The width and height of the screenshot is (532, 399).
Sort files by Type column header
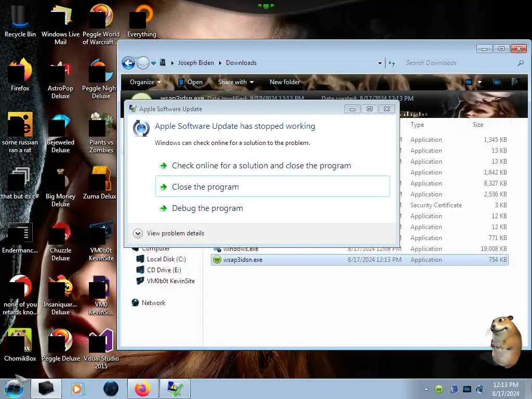click(417, 125)
